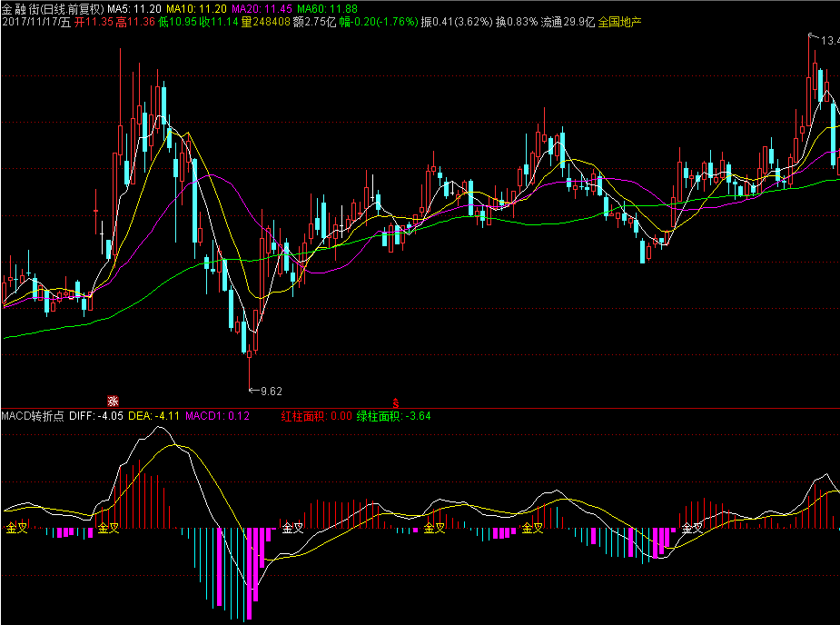Screen dimensions: 840x625
Task: Click the 9.62 lowest price label
Action: (x=272, y=392)
